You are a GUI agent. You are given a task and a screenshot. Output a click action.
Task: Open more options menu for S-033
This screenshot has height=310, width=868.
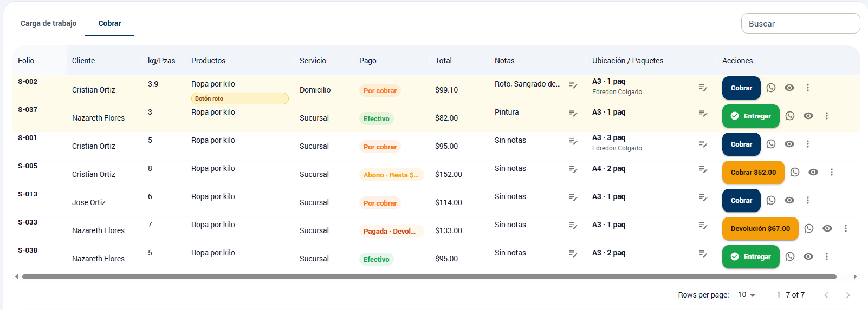click(846, 228)
